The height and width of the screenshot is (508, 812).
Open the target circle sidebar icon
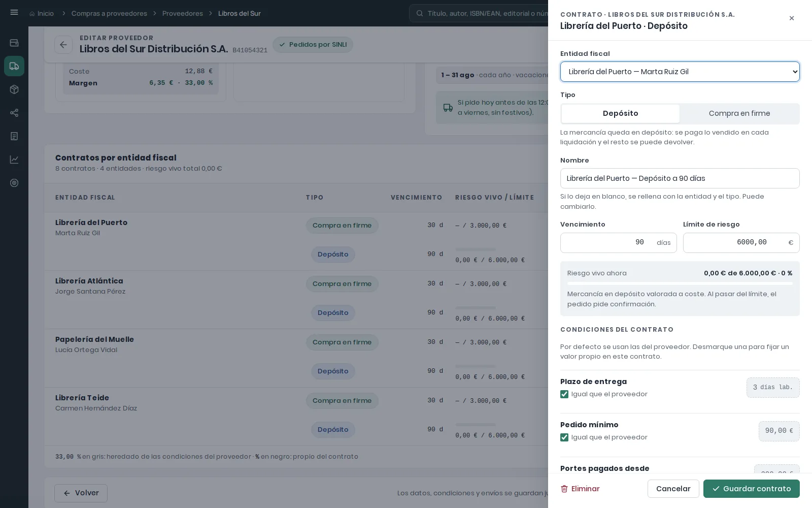coord(14,183)
